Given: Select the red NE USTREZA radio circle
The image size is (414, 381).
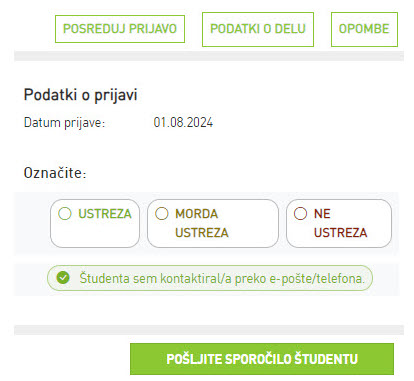Looking at the screenshot, I should [x=300, y=213].
